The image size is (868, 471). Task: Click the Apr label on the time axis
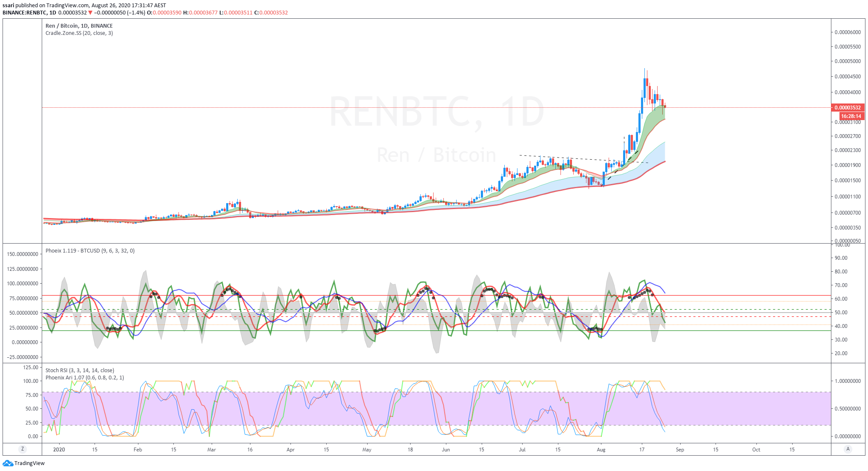[x=290, y=450]
